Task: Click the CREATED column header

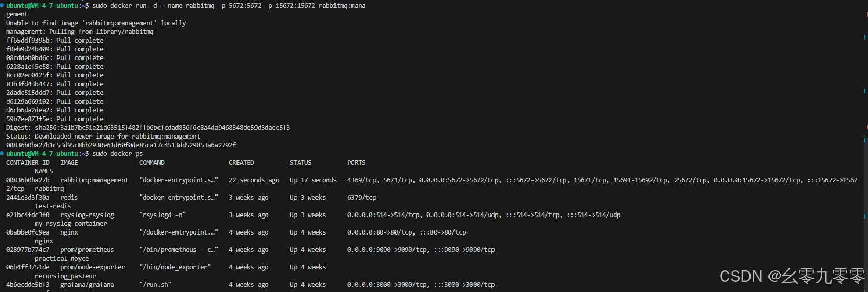Action: coord(242,163)
